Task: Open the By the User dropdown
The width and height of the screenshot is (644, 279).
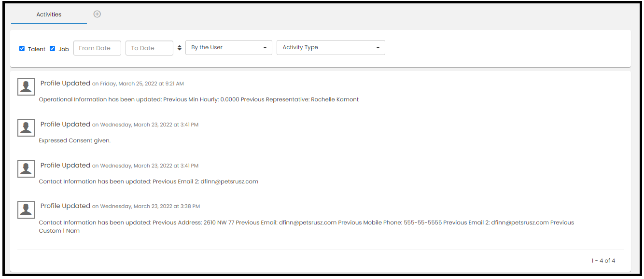Action: click(x=229, y=48)
